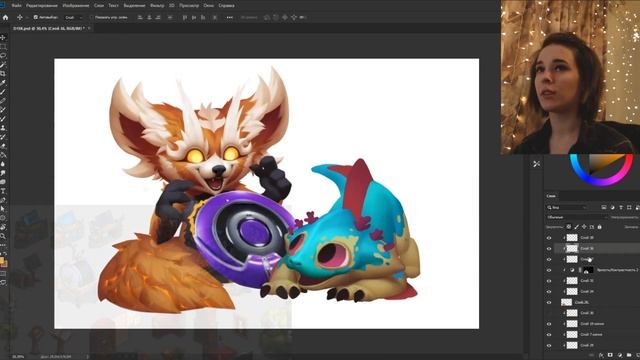Add a layer mask from Layers footer
Viewport: 640px width, 360px height.
coord(610,355)
